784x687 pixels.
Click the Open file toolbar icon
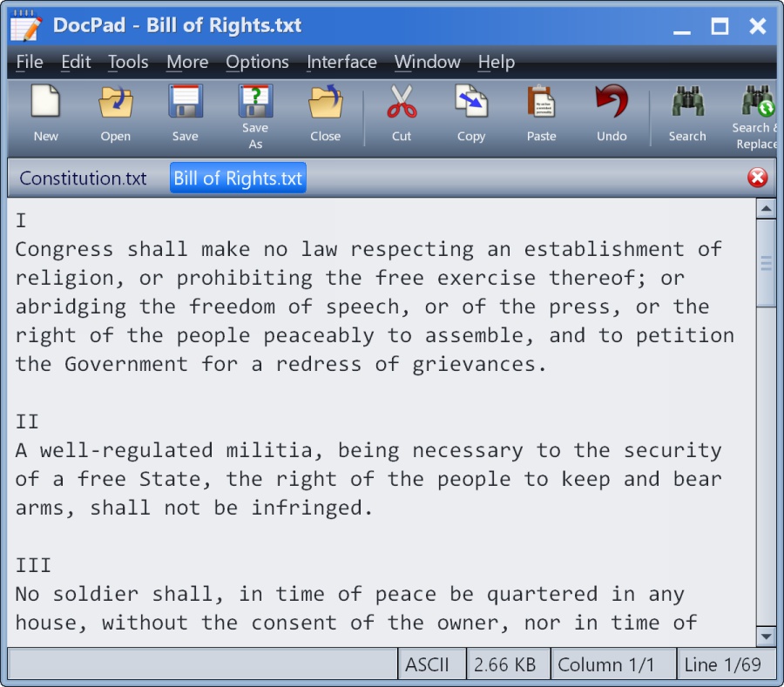116,101
